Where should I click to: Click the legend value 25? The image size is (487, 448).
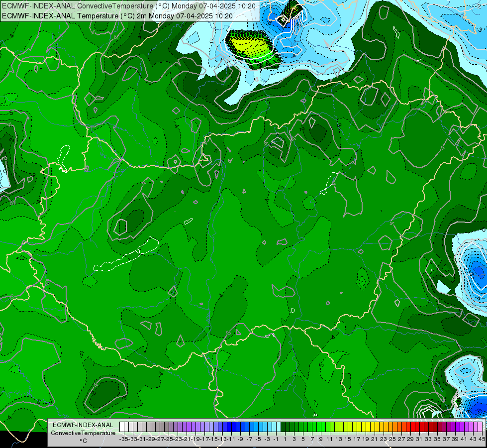392,439
